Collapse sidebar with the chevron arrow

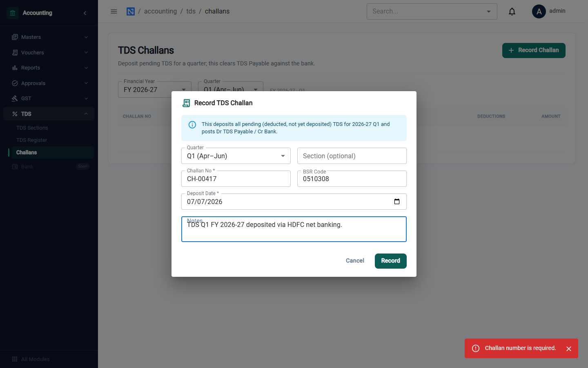[x=85, y=13]
